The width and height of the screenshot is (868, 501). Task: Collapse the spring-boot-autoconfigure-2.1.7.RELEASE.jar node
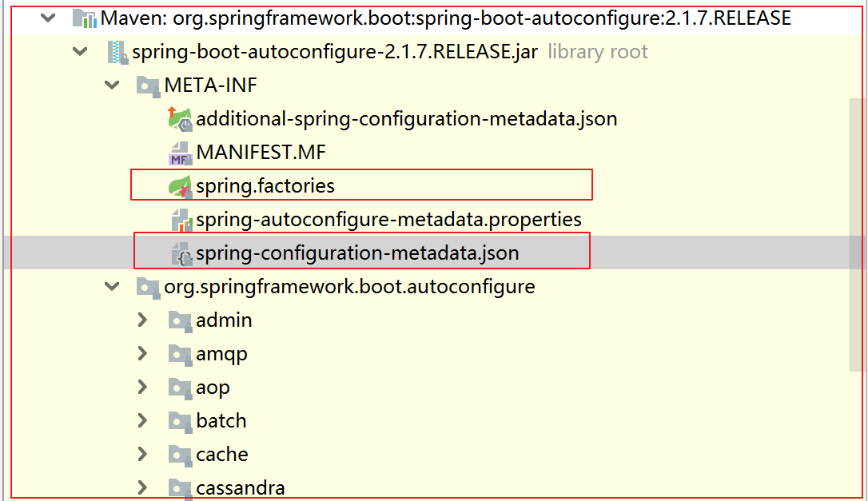tap(80, 52)
